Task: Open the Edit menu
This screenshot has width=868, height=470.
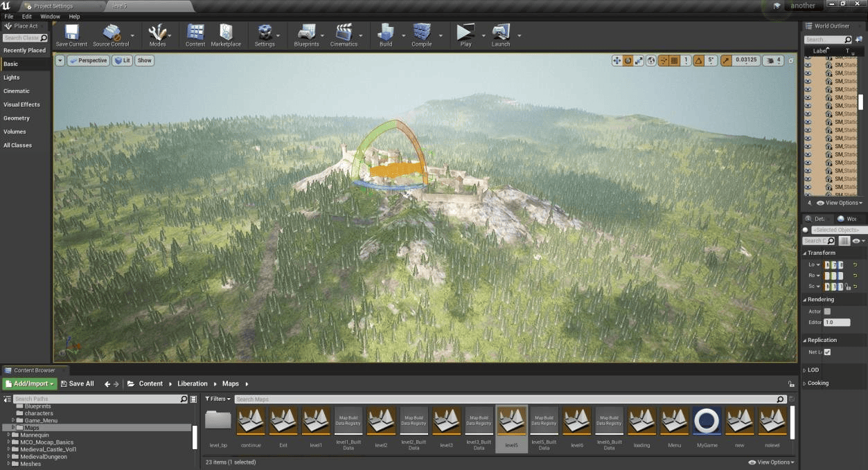Action: tap(27, 16)
